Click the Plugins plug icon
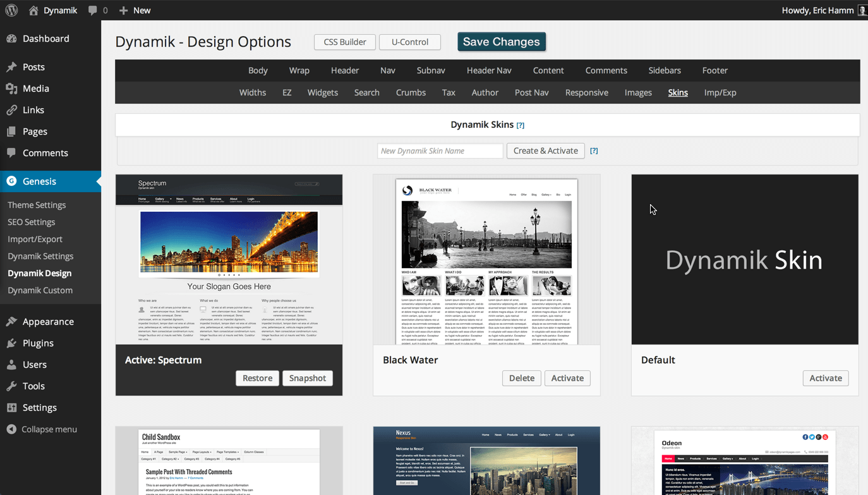868x495 pixels. (x=11, y=343)
